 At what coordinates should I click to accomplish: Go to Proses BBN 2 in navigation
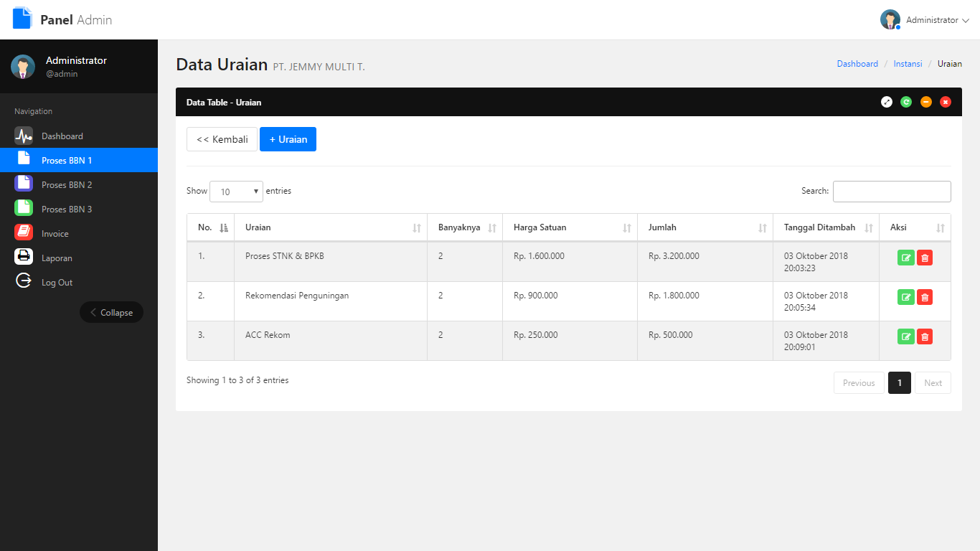67,185
